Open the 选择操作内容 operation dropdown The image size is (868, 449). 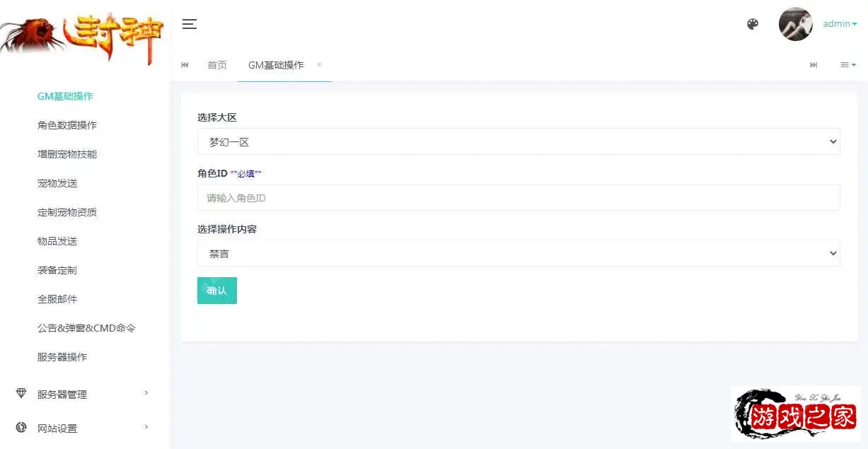coord(518,253)
